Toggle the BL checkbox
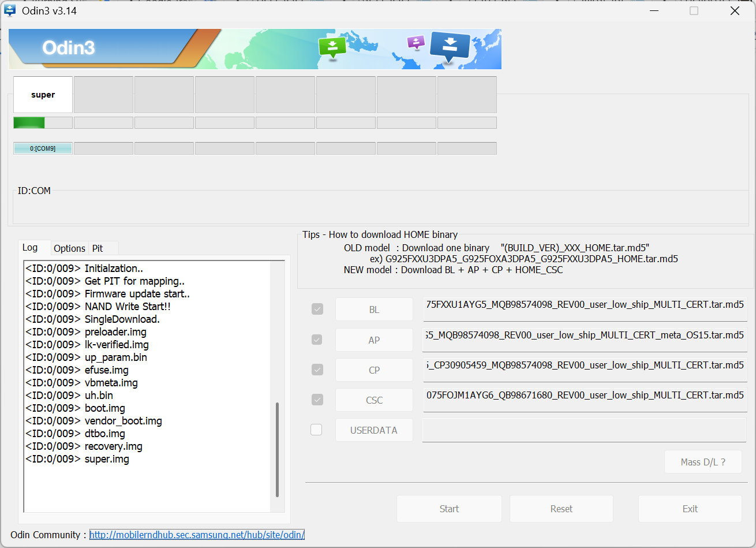This screenshot has width=756, height=548. click(x=317, y=310)
